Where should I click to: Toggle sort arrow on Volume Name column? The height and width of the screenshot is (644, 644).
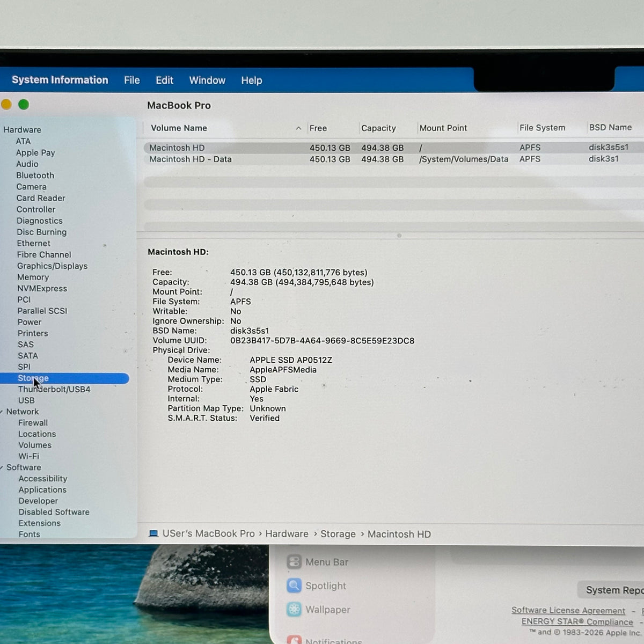click(x=298, y=128)
